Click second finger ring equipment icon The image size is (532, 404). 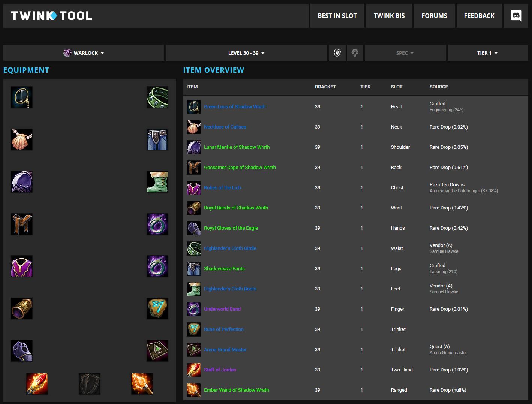click(157, 266)
